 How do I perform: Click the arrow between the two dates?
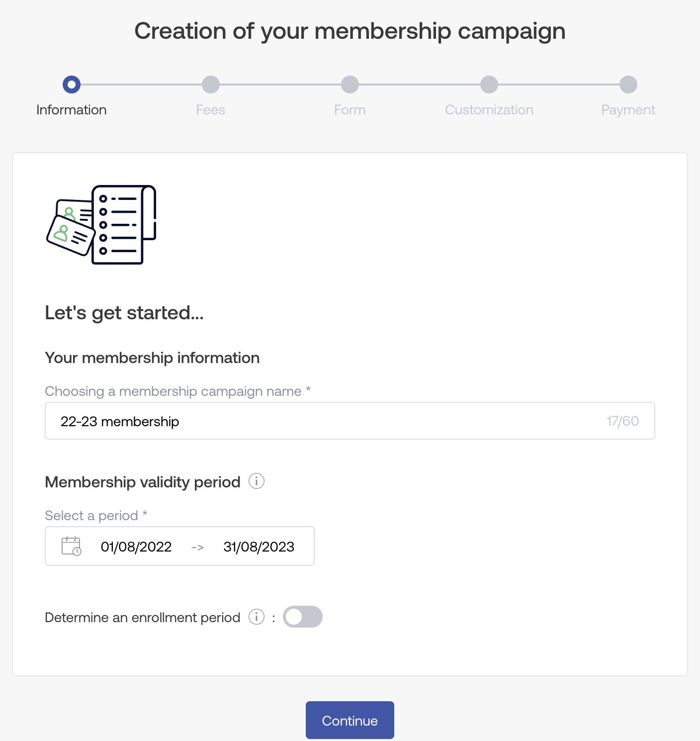coord(197,547)
